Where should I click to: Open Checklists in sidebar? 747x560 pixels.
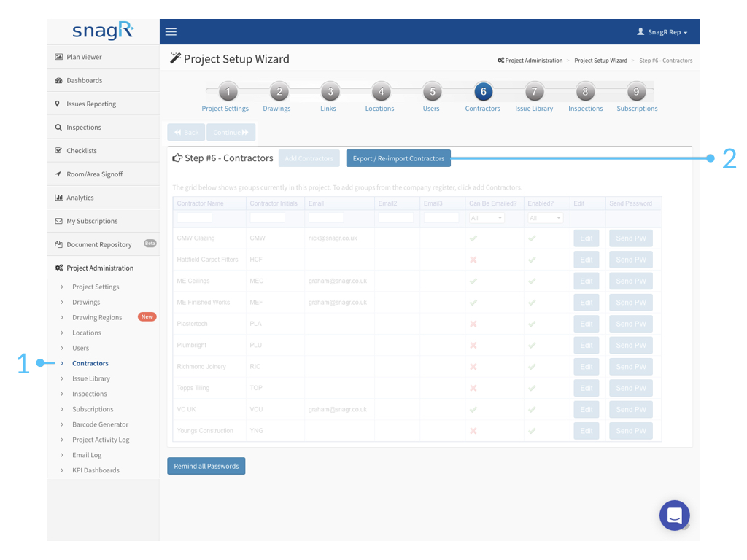coord(104,150)
